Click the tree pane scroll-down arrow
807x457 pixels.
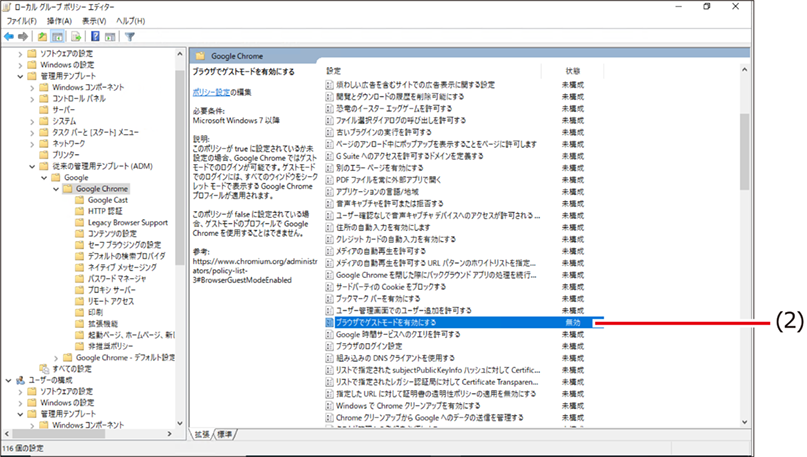[180, 424]
